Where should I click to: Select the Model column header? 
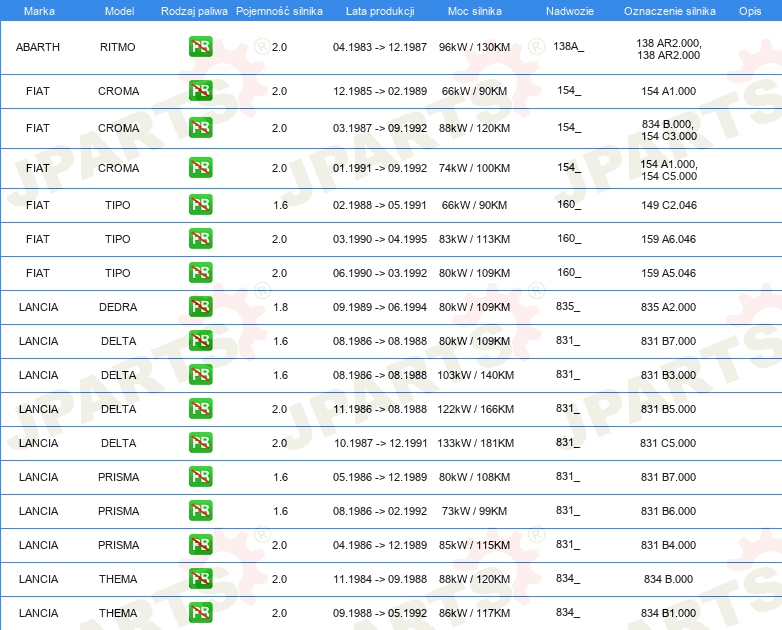pyautogui.click(x=119, y=11)
